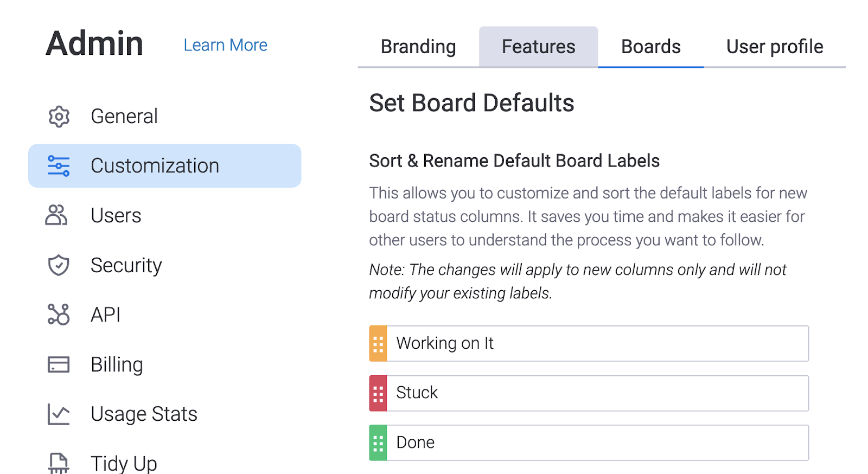Select the Boards tab
The image size is (868, 474).
point(650,47)
